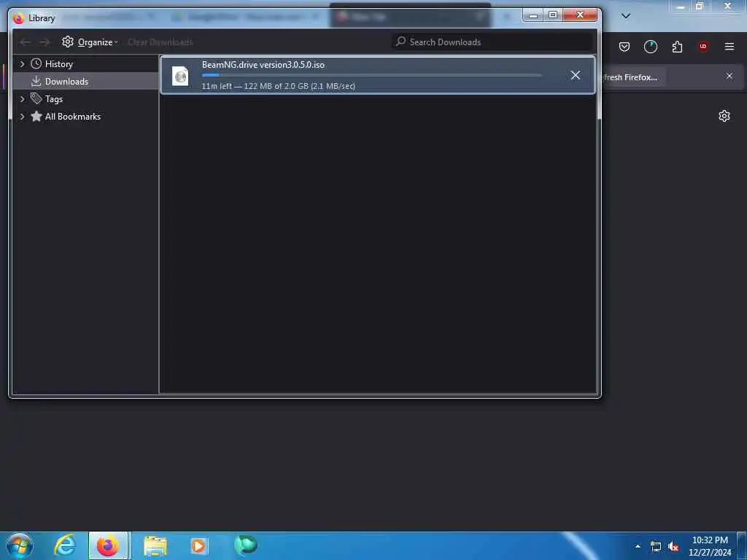Click the muted volume tray icon
The height and width of the screenshot is (560, 747).
673,547
